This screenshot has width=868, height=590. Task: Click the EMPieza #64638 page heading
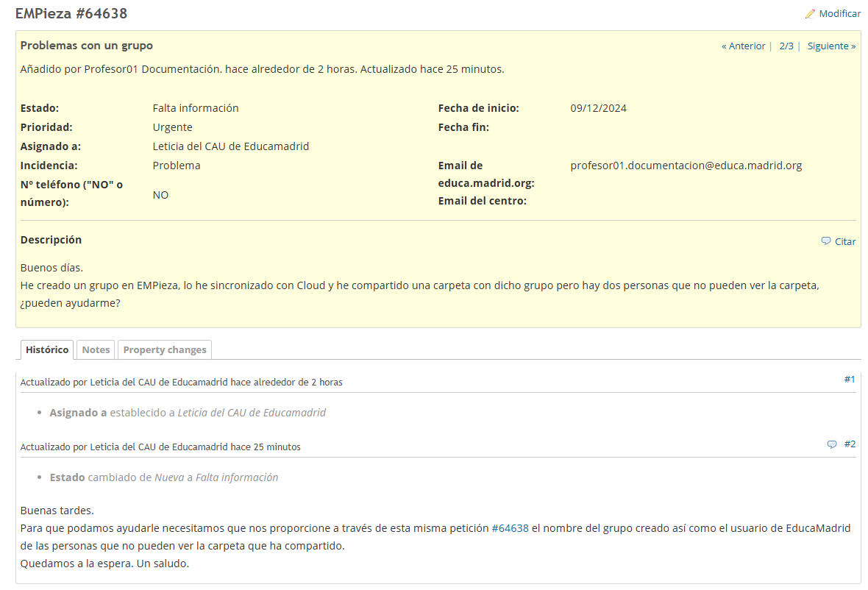coord(71,13)
